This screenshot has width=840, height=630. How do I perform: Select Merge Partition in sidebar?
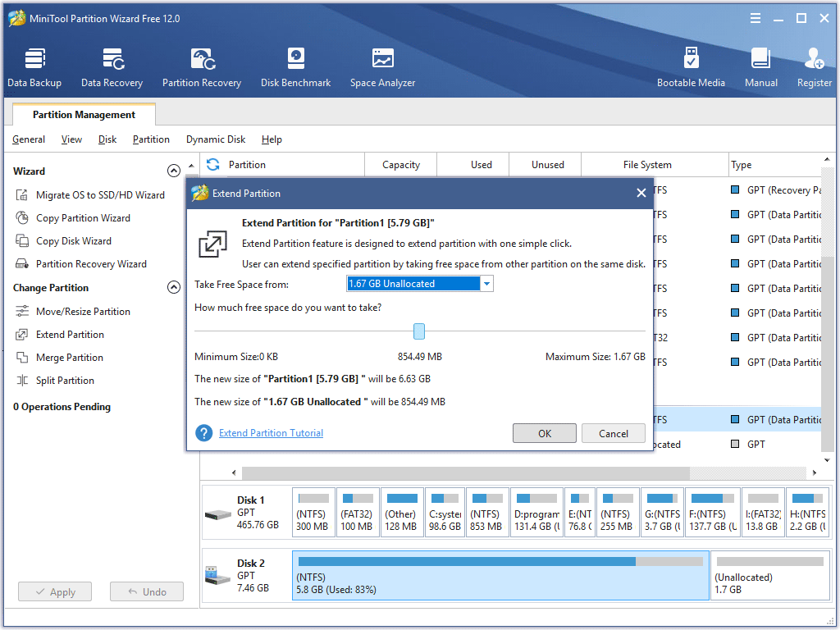pos(70,358)
